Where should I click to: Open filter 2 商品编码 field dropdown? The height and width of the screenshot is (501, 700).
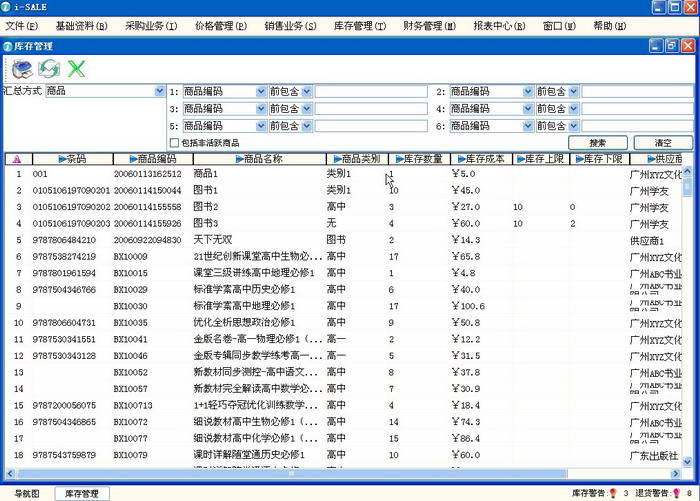click(x=528, y=92)
